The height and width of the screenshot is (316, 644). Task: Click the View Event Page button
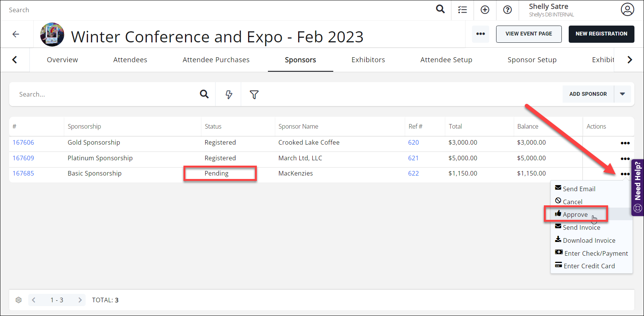coord(529,34)
